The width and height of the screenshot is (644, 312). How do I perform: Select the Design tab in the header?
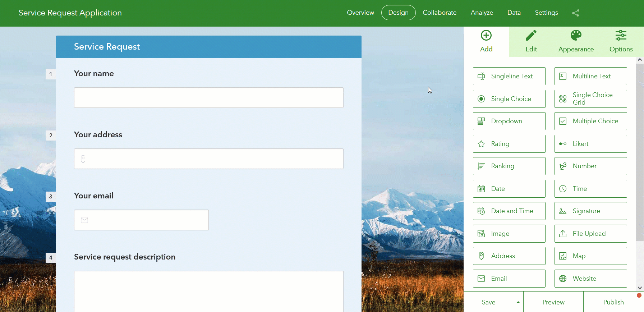(398, 13)
